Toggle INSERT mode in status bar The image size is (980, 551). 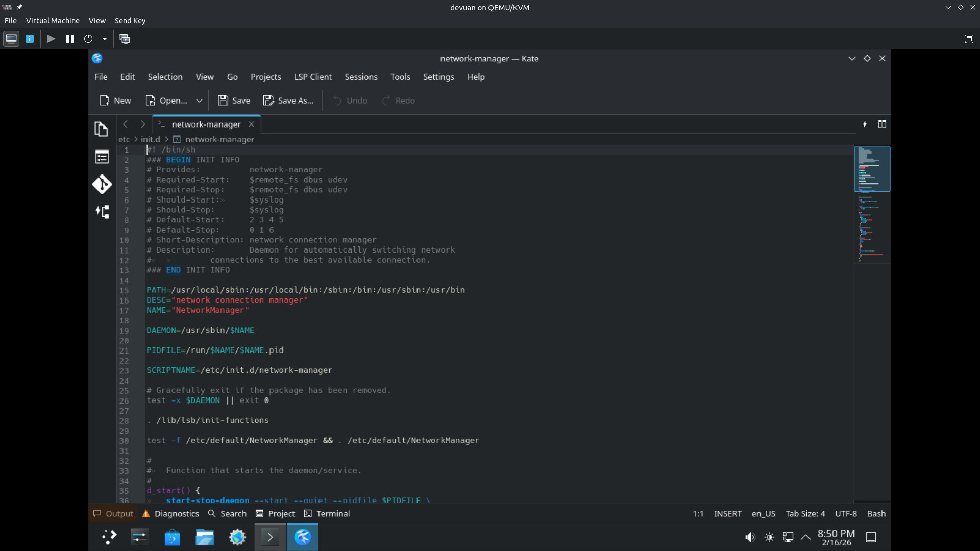point(727,514)
